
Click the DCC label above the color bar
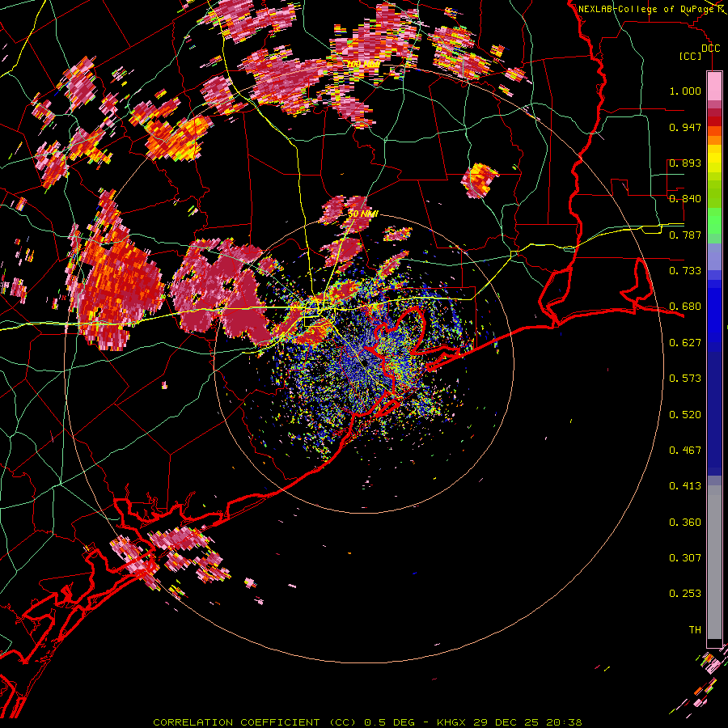pyautogui.click(x=710, y=49)
